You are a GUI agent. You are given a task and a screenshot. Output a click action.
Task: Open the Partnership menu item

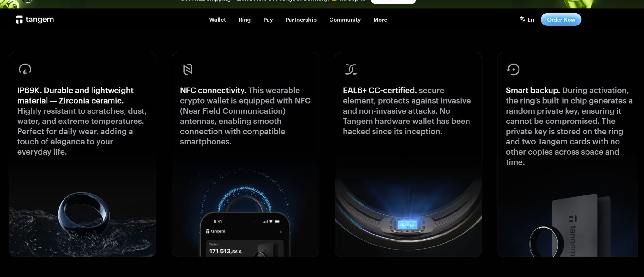point(301,20)
